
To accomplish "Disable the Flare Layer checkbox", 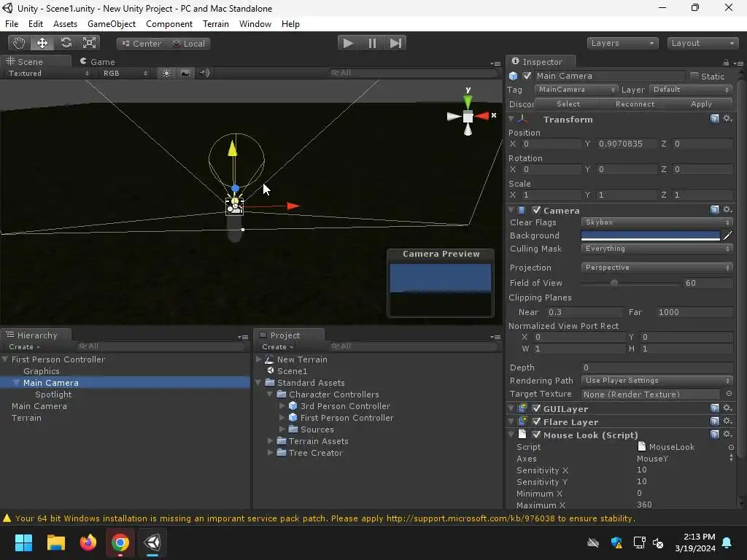I will (536, 422).
